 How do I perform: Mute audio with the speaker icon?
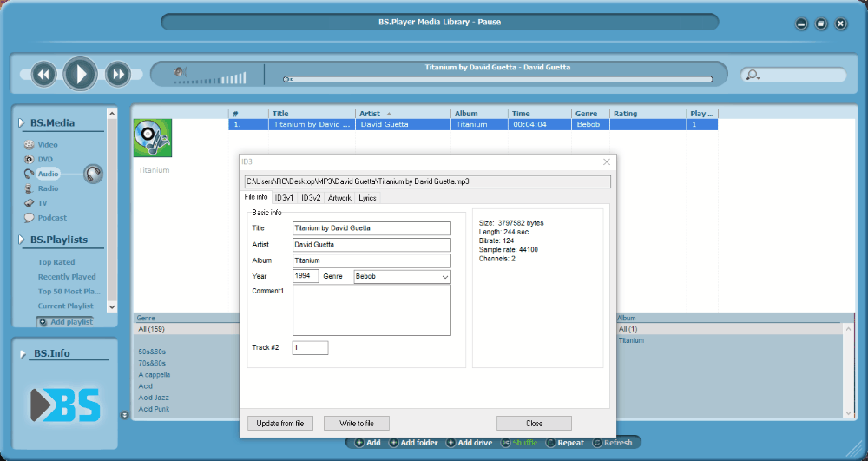pos(180,72)
